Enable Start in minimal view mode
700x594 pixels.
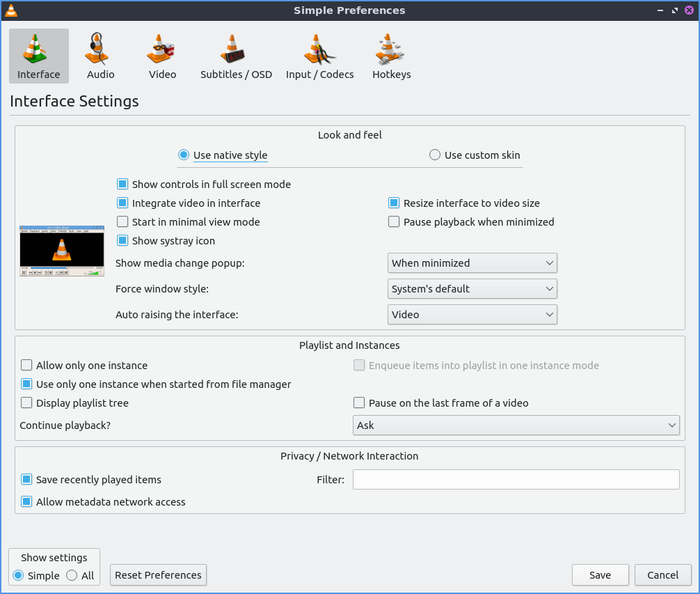click(x=122, y=222)
